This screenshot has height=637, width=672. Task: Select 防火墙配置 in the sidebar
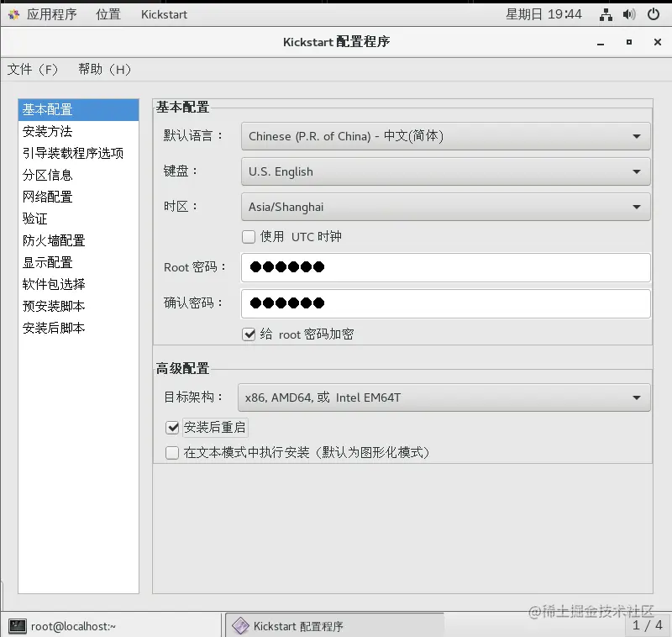[78, 240]
